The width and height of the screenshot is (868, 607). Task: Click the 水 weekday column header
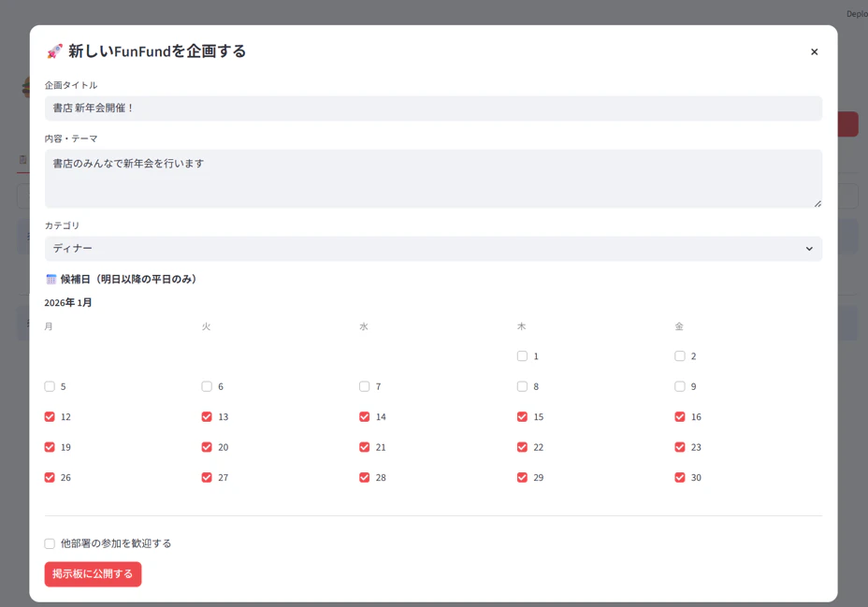[364, 326]
